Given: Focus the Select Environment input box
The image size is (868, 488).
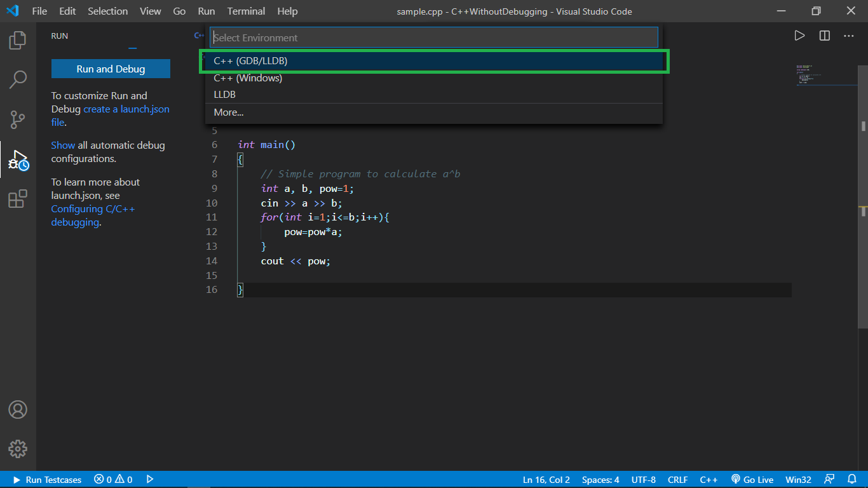Looking at the screenshot, I should [x=434, y=37].
